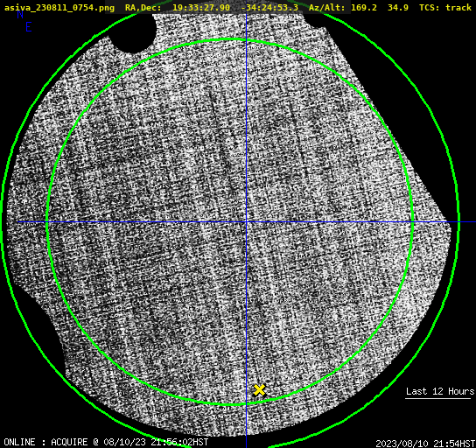The height and width of the screenshot is (448, 476).
Task: Click the image timestamp 2023/08/10 21:54HST
Action: [425, 444]
